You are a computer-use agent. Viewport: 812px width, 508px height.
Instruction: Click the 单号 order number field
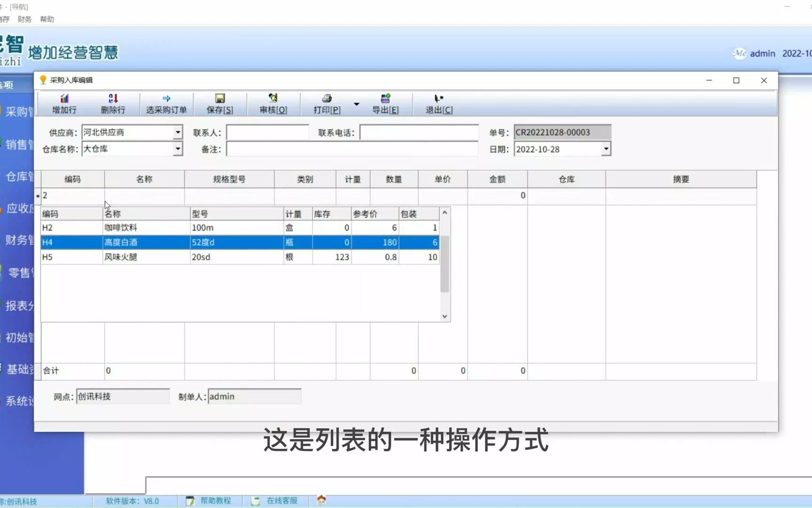[562, 133]
